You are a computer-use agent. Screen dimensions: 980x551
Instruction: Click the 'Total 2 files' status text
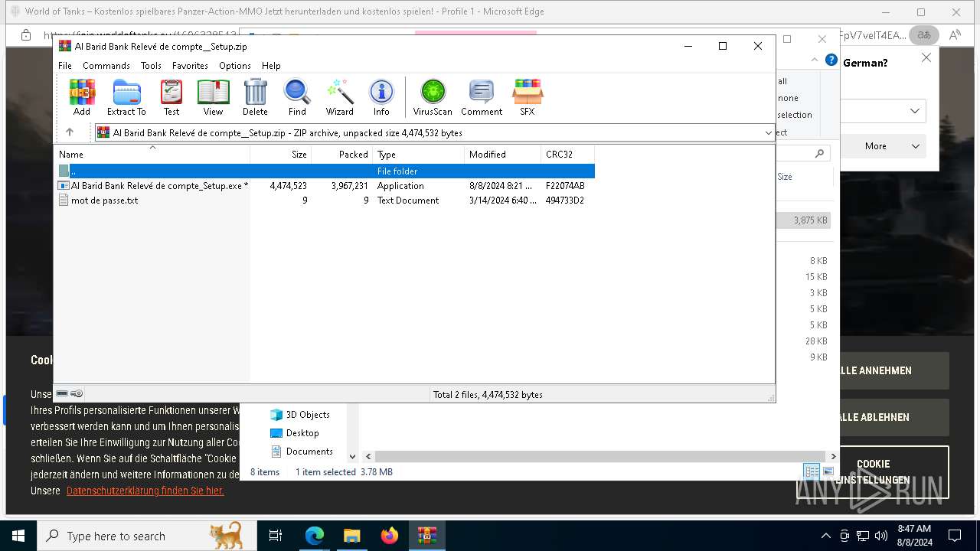[x=488, y=395]
